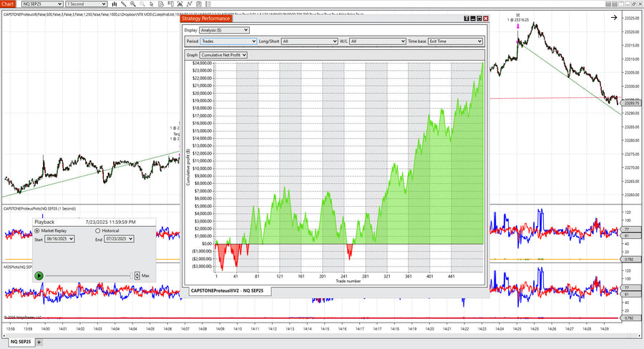644x349 pixels.
Task: Restore the main chart window
Action: (x=634, y=4)
